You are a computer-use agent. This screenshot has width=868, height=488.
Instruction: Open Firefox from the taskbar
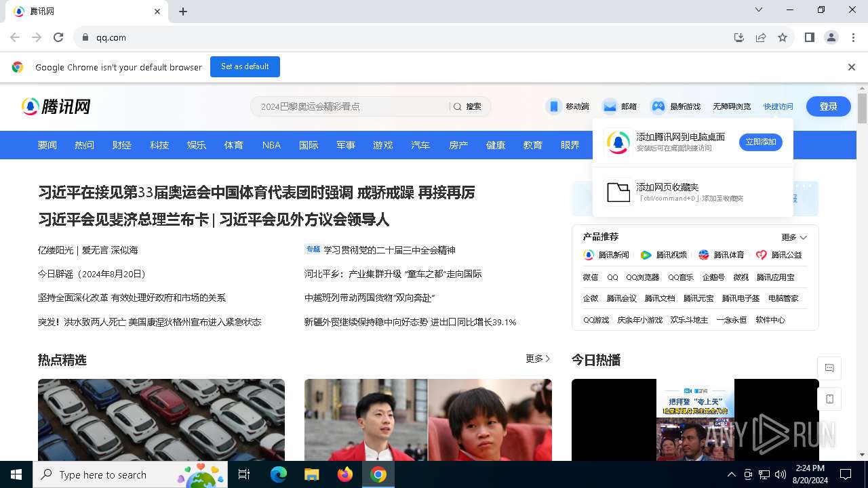(x=344, y=474)
